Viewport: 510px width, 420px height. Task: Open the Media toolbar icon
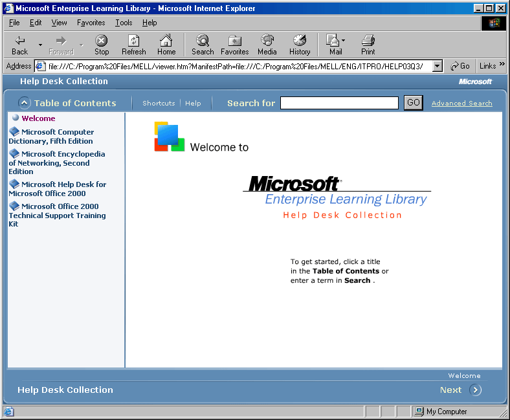tap(267, 40)
